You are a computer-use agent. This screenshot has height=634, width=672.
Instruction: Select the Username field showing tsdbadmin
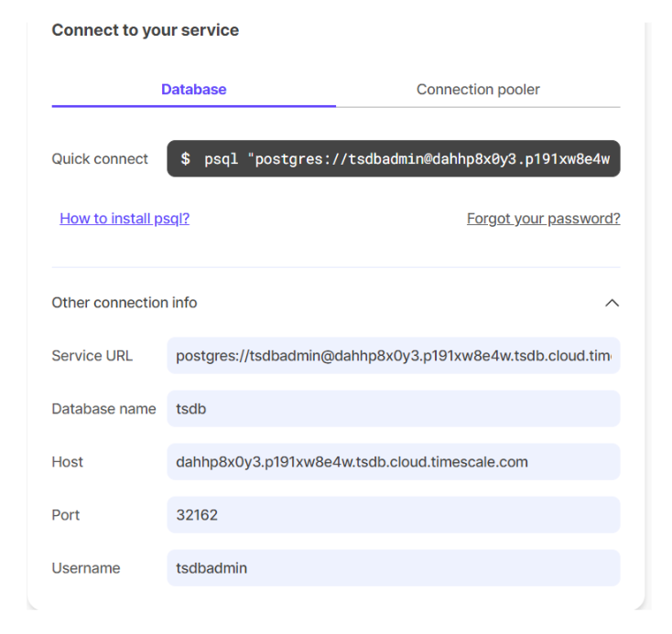tap(394, 568)
